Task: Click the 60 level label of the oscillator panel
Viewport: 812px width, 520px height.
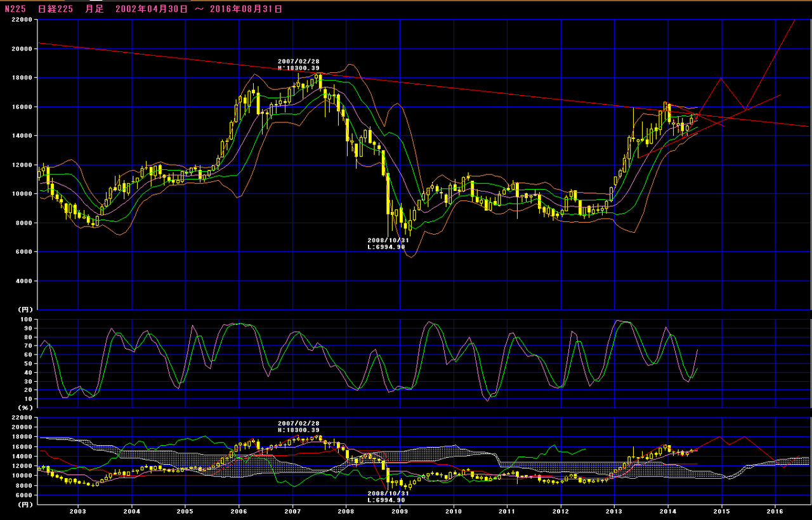Action: (x=27, y=355)
